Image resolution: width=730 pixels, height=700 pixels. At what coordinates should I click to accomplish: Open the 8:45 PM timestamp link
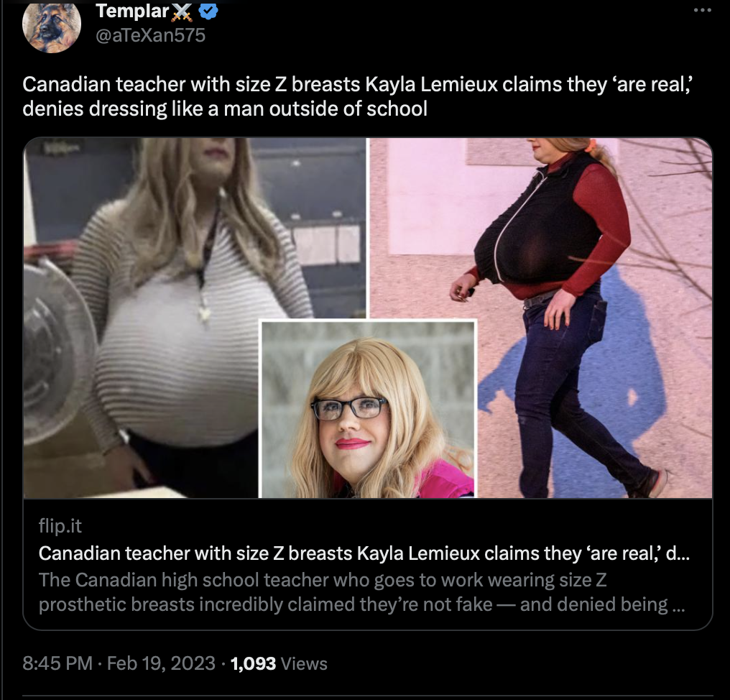pyautogui.click(x=57, y=663)
